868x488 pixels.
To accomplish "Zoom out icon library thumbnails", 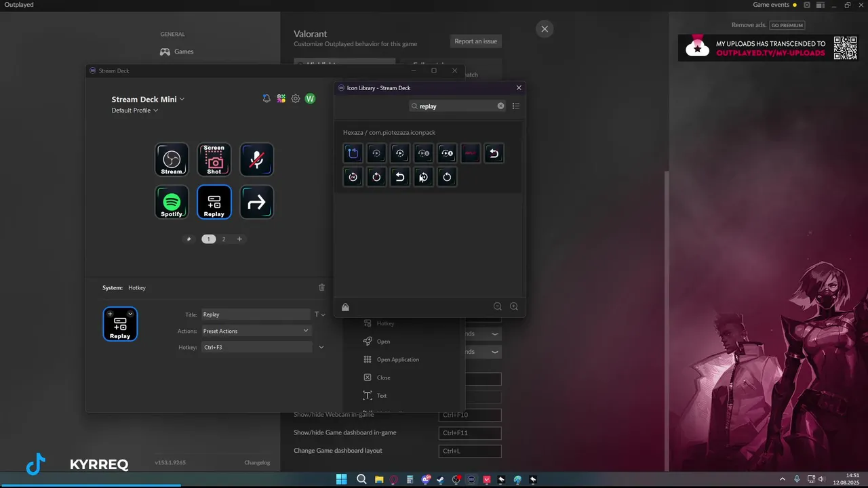I will click(x=498, y=306).
